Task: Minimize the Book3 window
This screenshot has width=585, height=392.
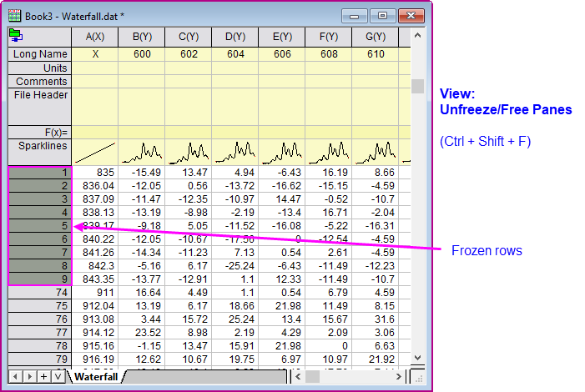Action: tap(355, 16)
